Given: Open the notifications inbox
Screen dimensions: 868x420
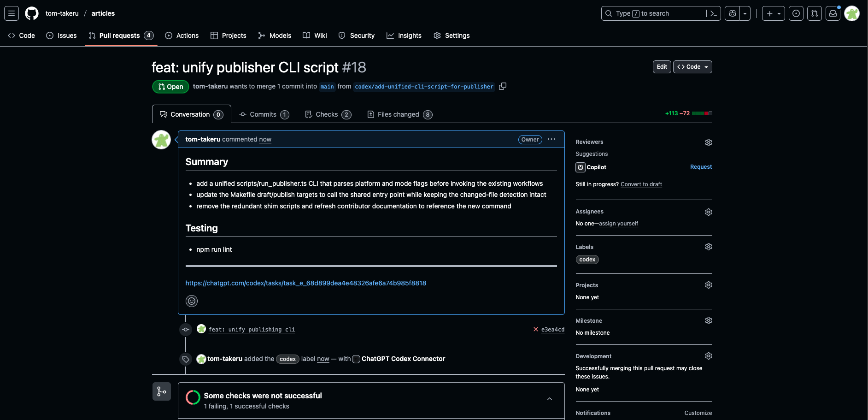Looking at the screenshot, I should pyautogui.click(x=833, y=13).
